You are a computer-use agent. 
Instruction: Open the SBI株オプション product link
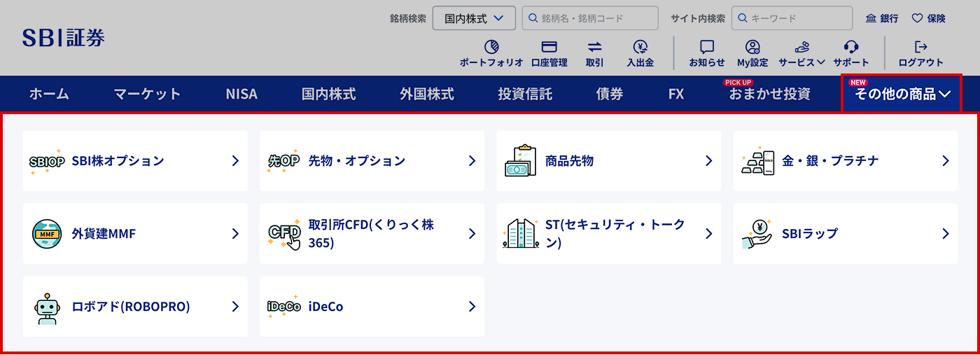[x=135, y=161]
